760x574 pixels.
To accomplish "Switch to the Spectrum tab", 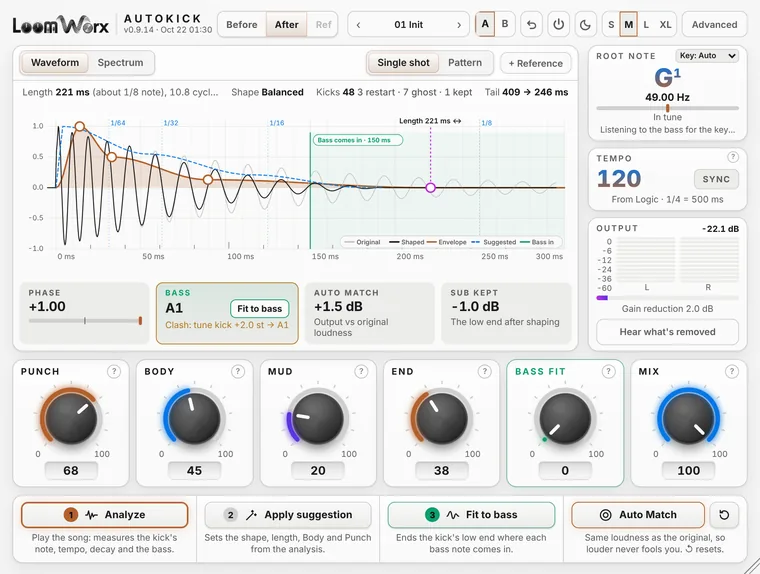I will coord(120,63).
